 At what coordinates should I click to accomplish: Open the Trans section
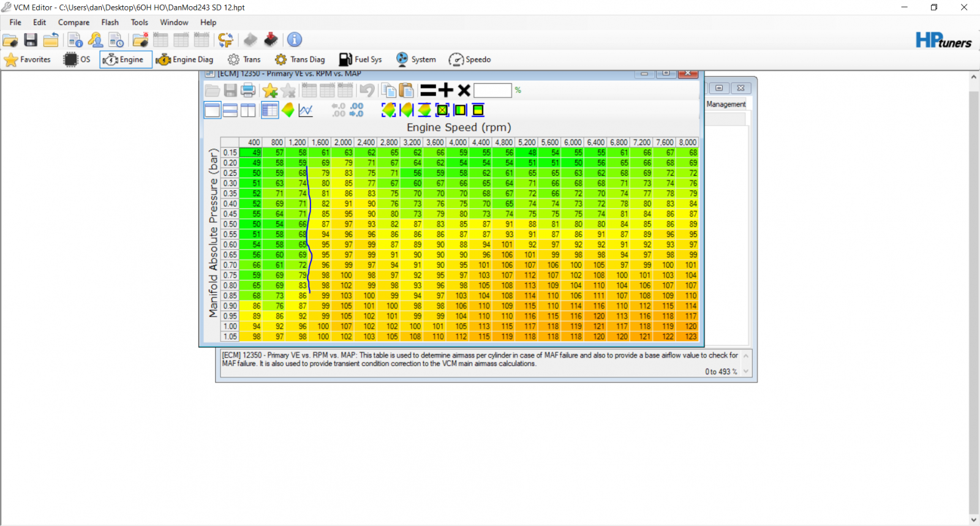(244, 59)
